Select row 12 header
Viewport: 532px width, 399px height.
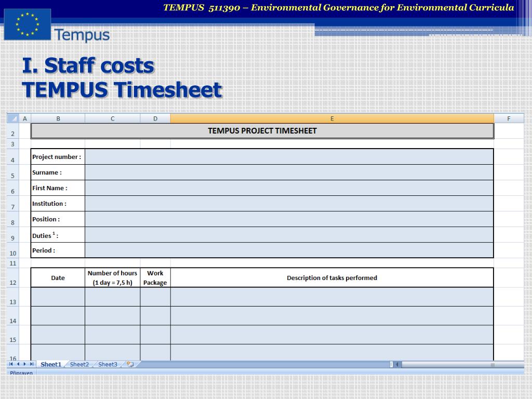coord(13,277)
